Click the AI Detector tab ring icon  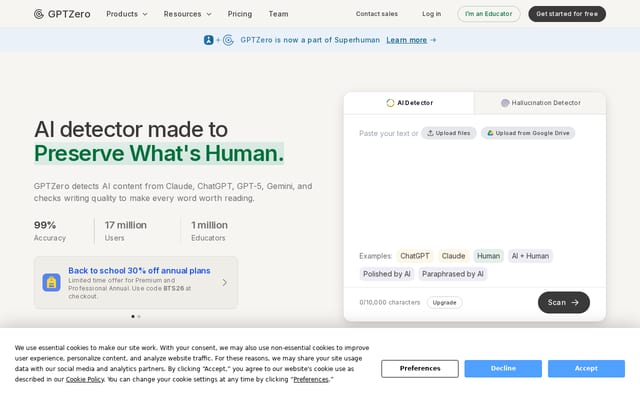(390, 103)
